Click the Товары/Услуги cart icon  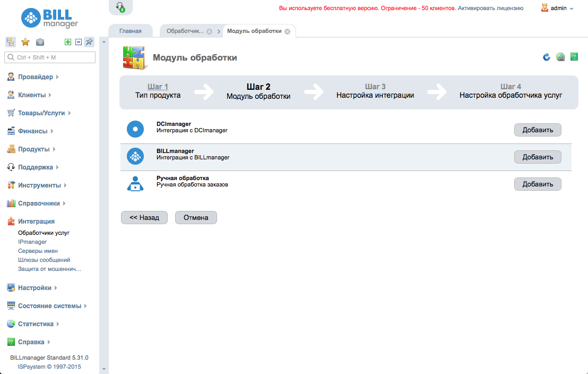[11, 113]
